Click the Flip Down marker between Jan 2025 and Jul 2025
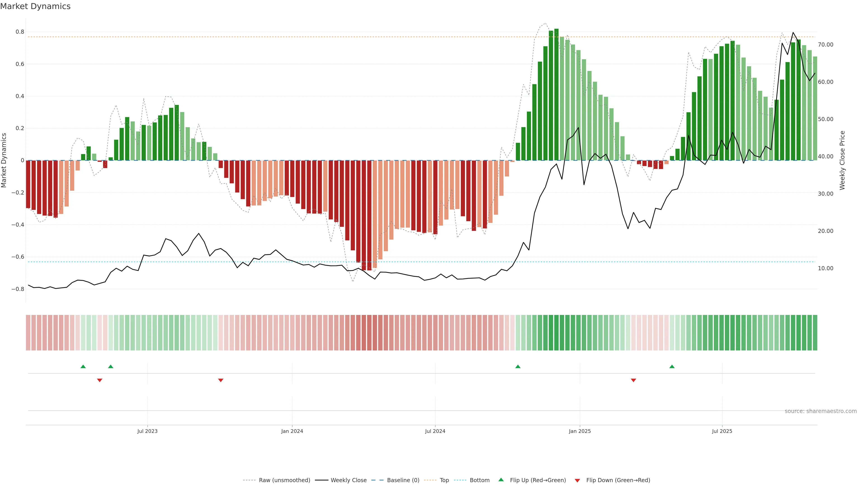 tap(633, 380)
